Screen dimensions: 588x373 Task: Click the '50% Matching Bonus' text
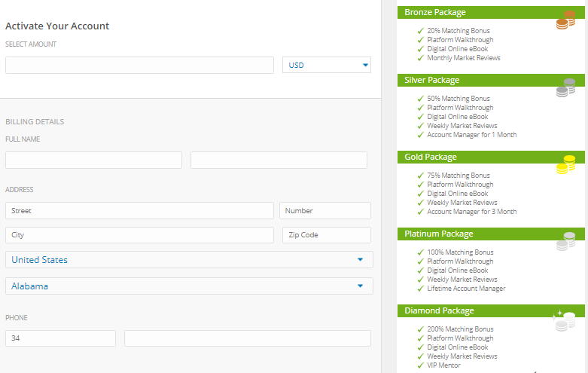click(x=459, y=99)
